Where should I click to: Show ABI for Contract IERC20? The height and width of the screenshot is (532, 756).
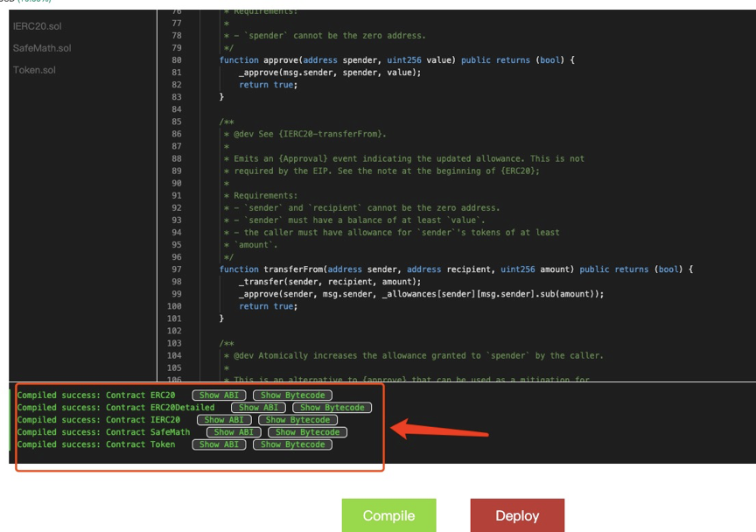(224, 420)
